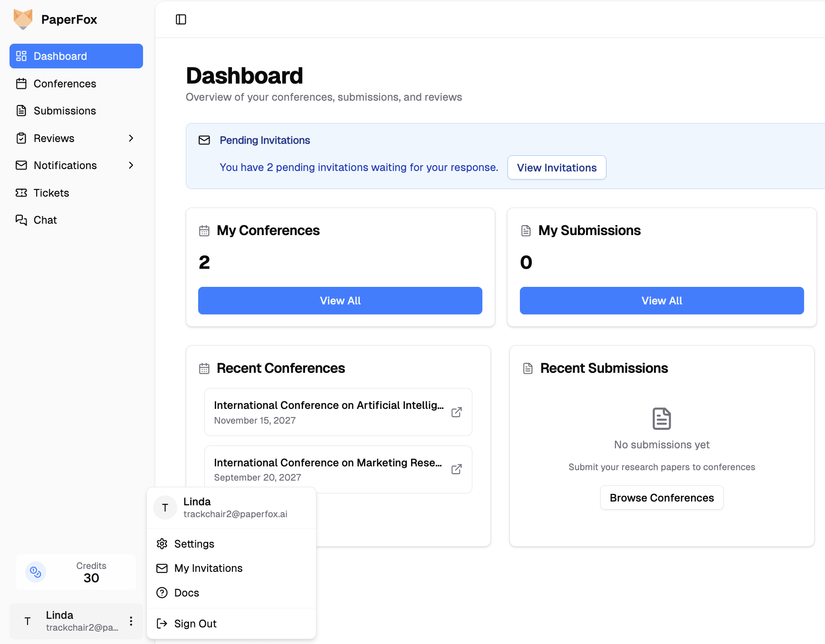Open external link for Marketing Research conference
825x644 pixels.
coord(456,469)
